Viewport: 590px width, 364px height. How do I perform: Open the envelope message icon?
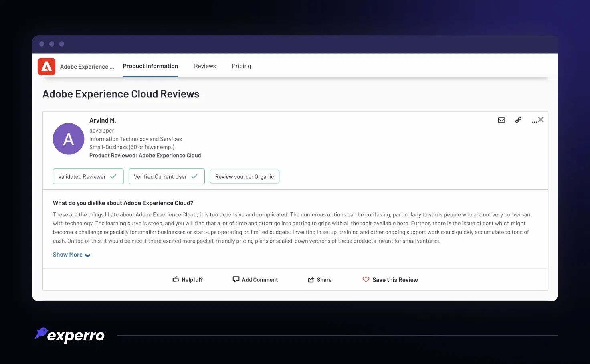[501, 120]
